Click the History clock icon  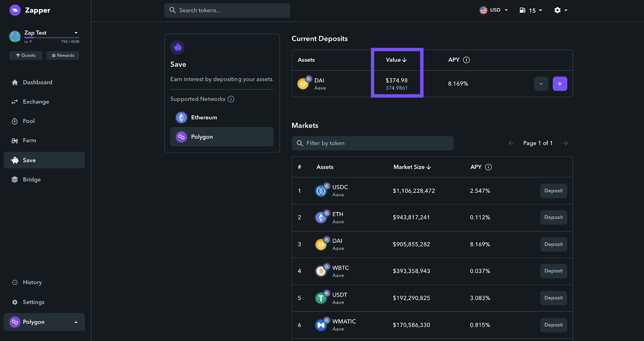point(15,282)
